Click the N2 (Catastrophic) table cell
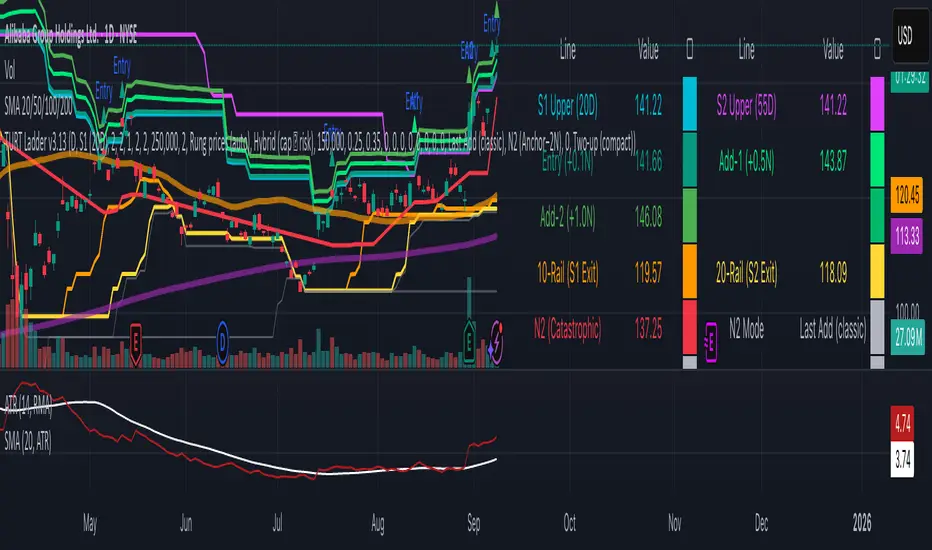 (567, 329)
